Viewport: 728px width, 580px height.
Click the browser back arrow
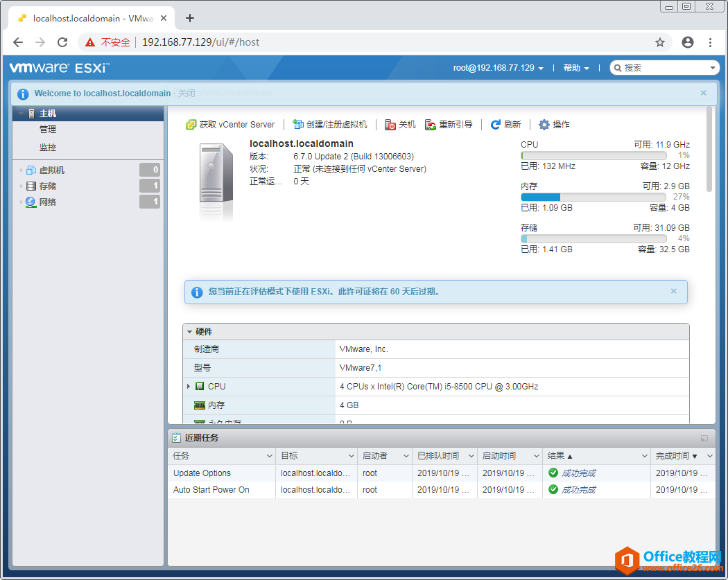[x=18, y=42]
